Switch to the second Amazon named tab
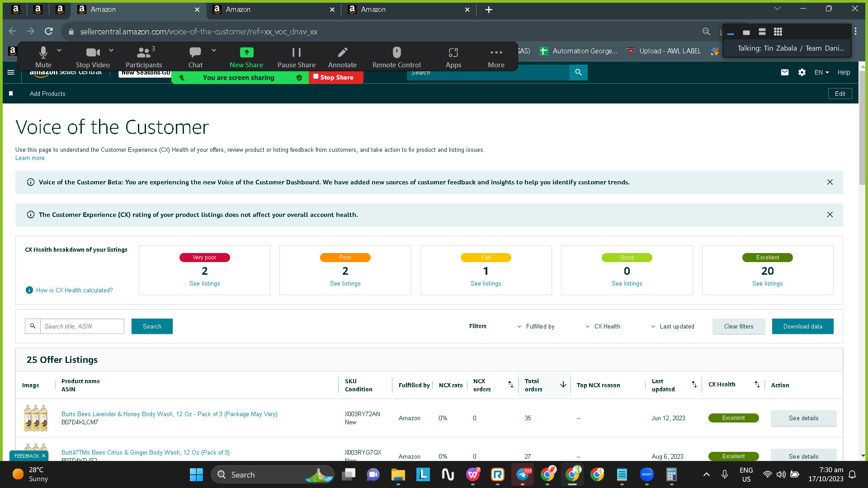The height and width of the screenshot is (488, 868). tap(274, 9)
